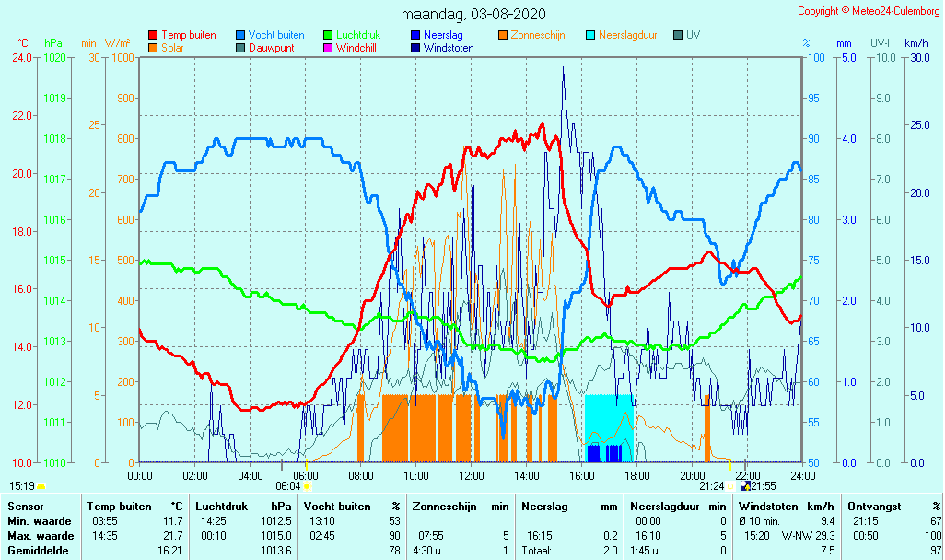Click the green Luchtdruk legend square

(328, 35)
